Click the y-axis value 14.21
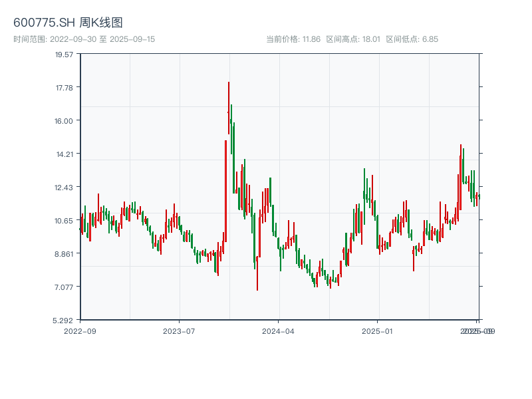This screenshot has height=399, width=532. click(65, 154)
